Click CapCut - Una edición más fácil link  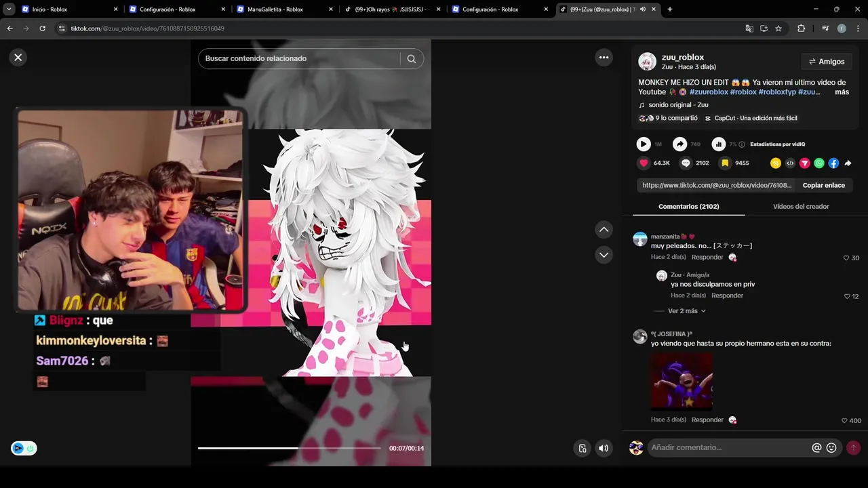click(755, 118)
